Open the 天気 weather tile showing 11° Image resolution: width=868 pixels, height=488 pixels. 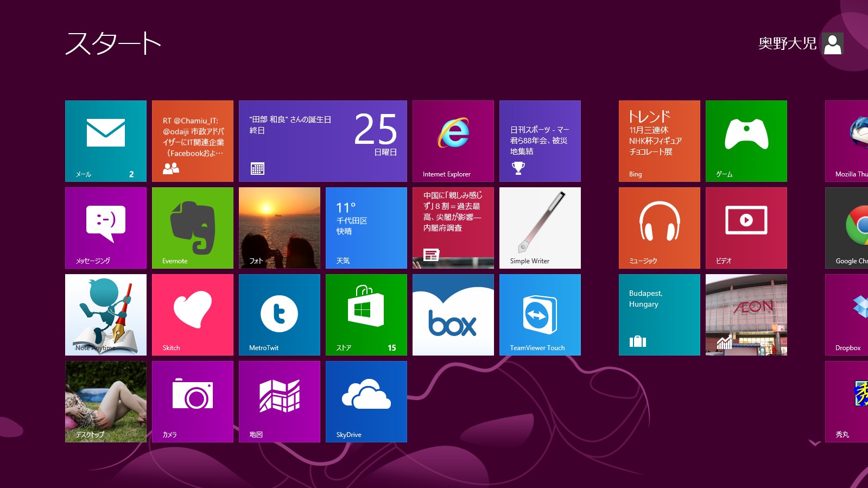[x=366, y=228]
